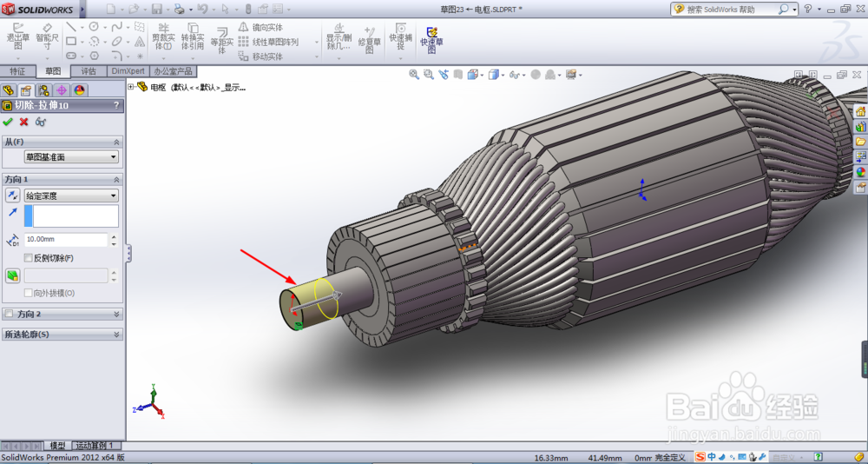
Task: Select the Corner Rectangle sketch tool
Action: click(x=71, y=41)
